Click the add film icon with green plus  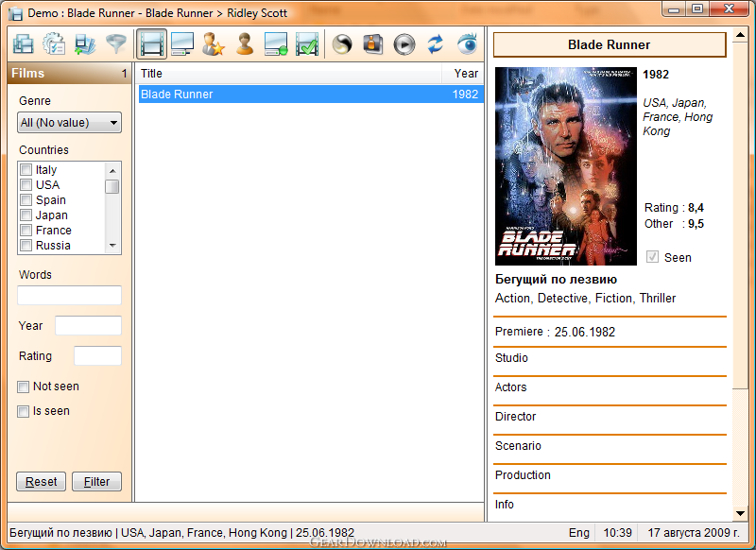(x=85, y=44)
